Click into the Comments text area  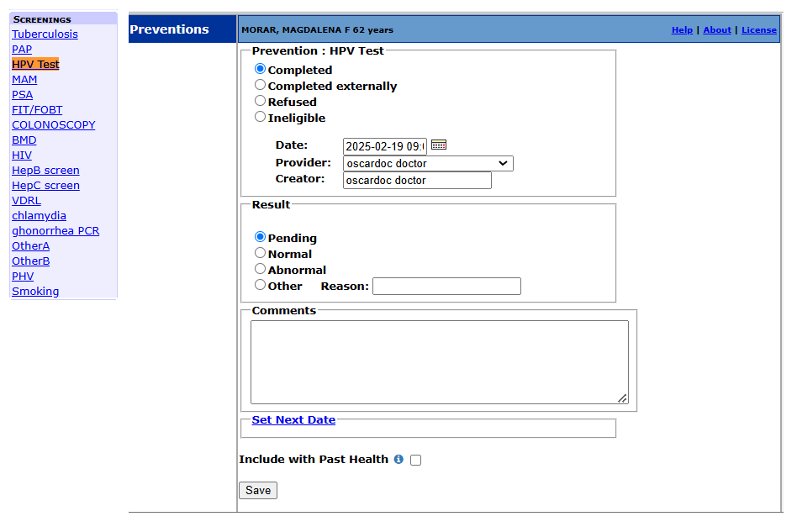click(x=439, y=362)
